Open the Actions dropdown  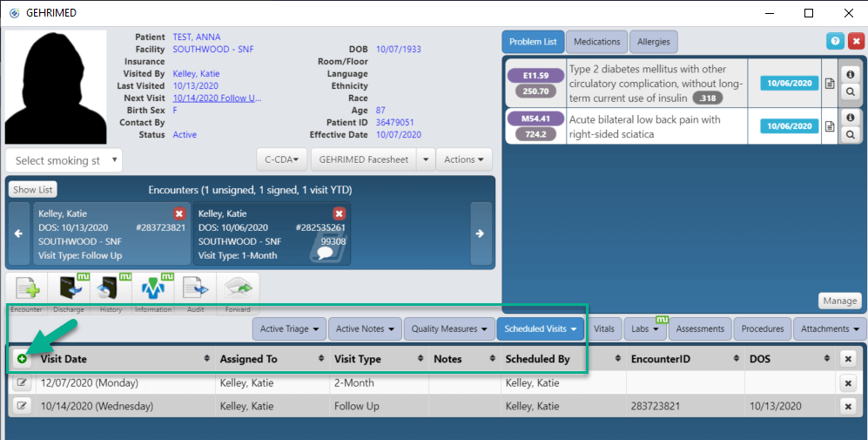pos(464,159)
